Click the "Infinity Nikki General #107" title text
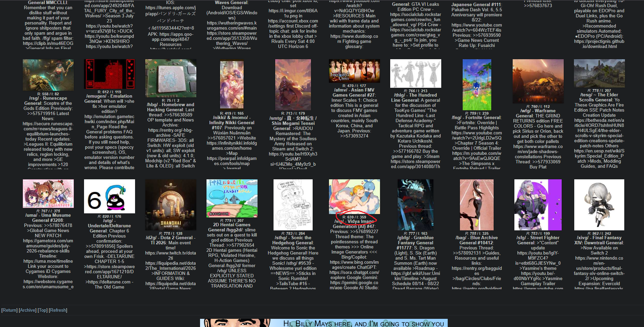This screenshot has height=327, width=644. pyautogui.click(x=232, y=125)
